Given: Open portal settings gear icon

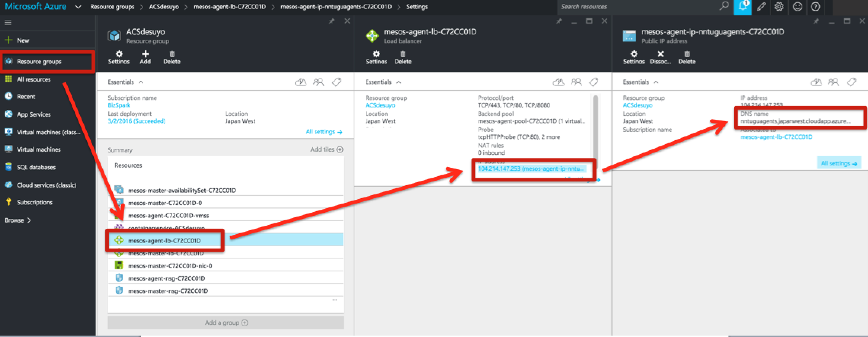Looking at the screenshot, I should pos(779,7).
